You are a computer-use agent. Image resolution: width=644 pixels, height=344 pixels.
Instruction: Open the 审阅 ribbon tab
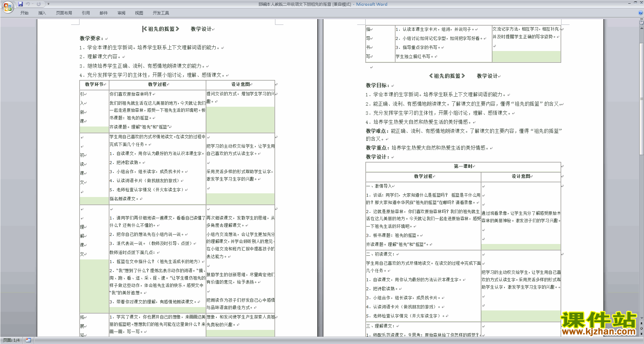[x=121, y=13]
